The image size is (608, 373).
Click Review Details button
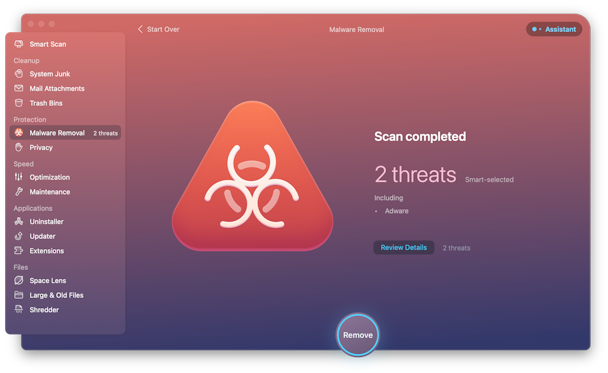pos(404,247)
